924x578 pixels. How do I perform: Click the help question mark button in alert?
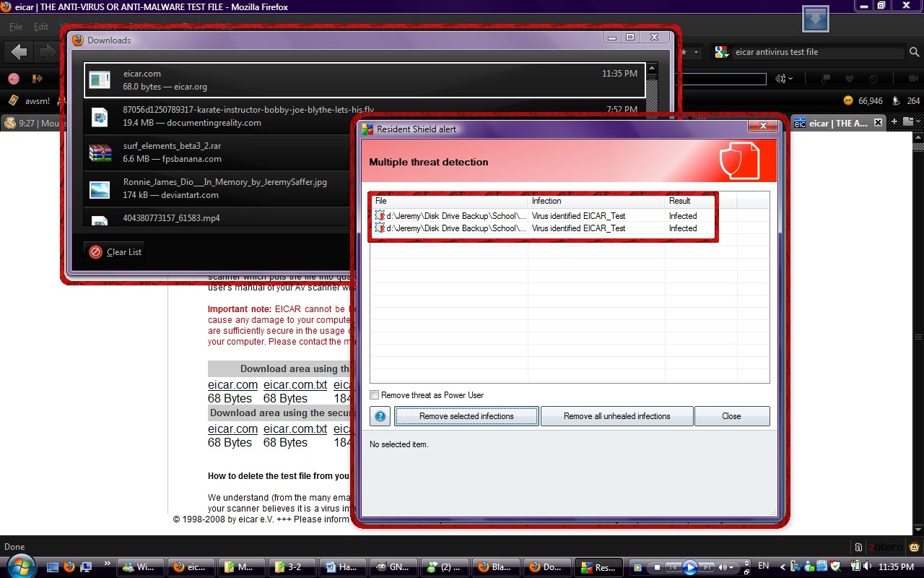(380, 416)
